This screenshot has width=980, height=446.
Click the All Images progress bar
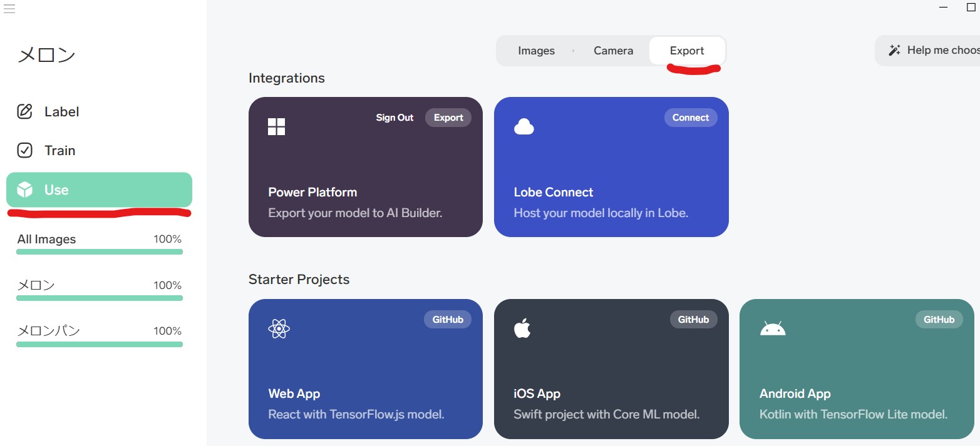point(100,252)
